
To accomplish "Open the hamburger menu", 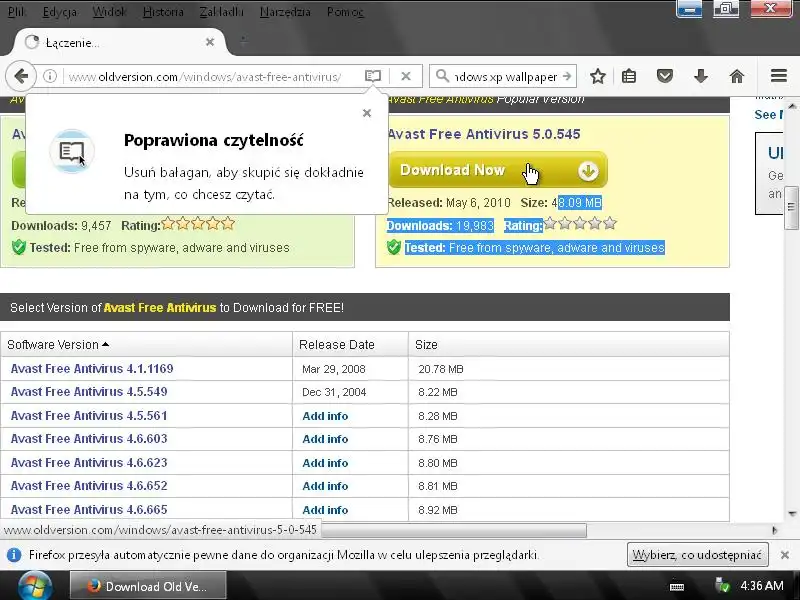I will tap(779, 77).
